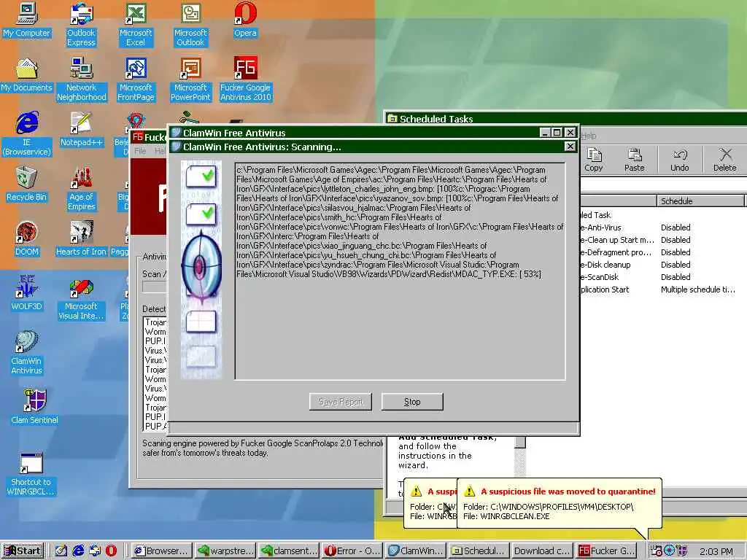The width and height of the screenshot is (747, 560).
Task: Open Network Neighborhood desktop icon
Action: (x=82, y=79)
